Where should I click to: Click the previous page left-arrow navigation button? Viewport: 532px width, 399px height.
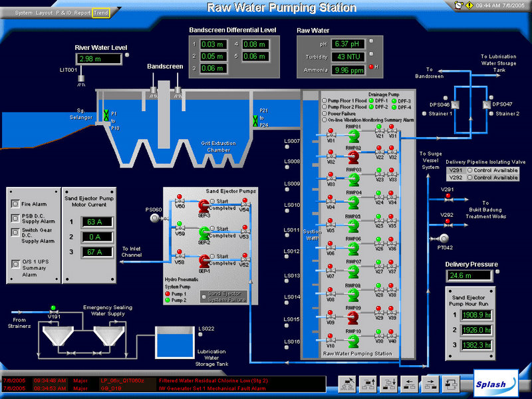(410, 384)
